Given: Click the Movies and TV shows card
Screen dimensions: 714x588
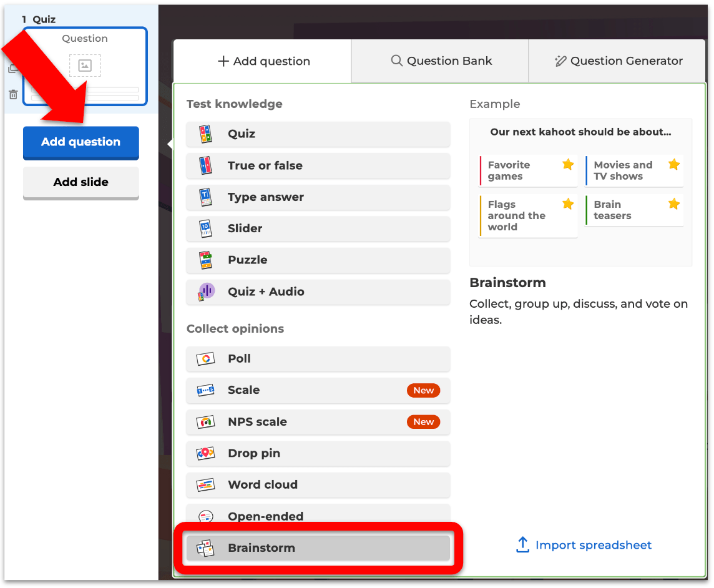Looking at the screenshot, I should tap(634, 171).
